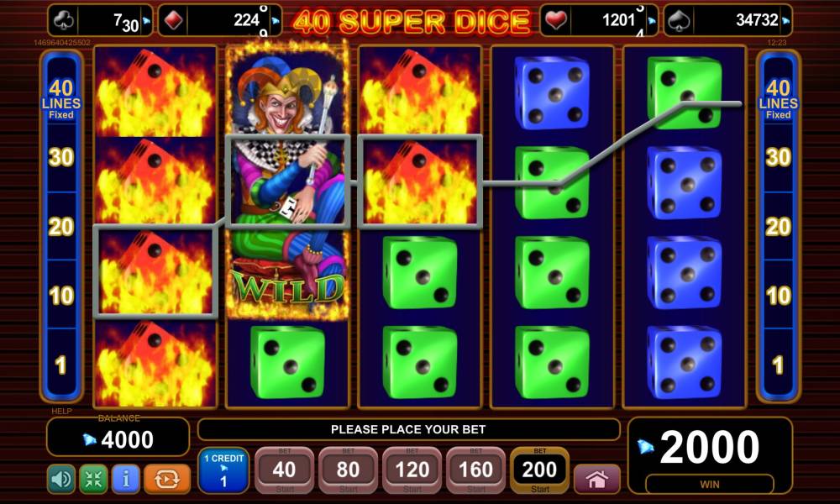Open HELP label above the balance
This screenshot has width=840, height=504.
click(x=61, y=411)
